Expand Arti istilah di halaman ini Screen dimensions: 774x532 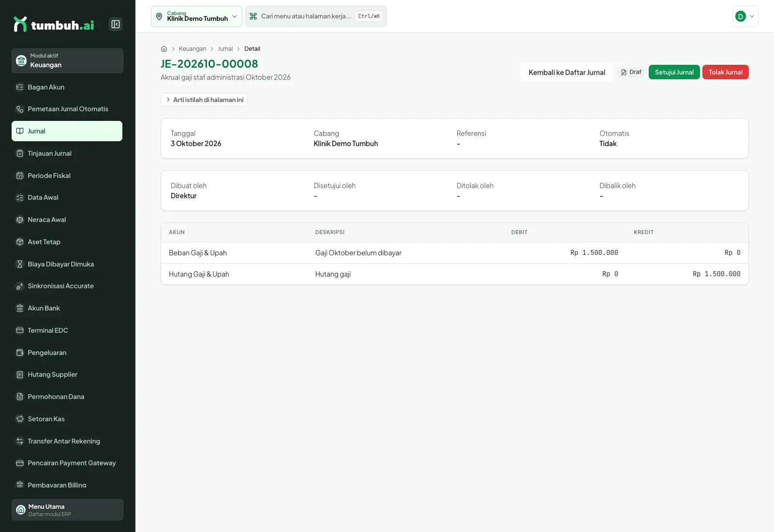[204, 100]
